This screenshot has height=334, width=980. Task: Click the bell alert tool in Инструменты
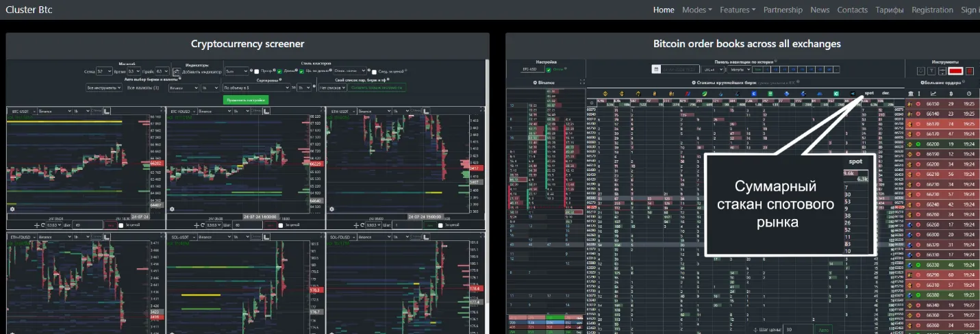(x=921, y=70)
